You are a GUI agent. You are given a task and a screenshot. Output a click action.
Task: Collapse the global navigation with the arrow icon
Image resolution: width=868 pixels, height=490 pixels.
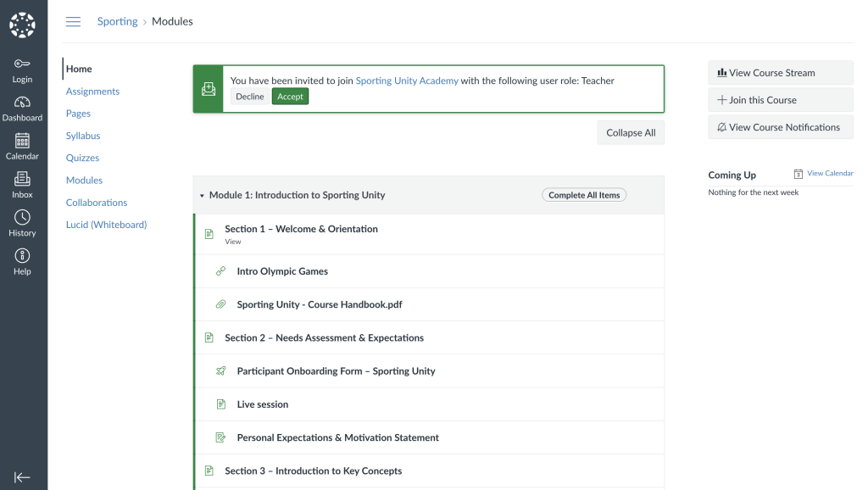coord(22,477)
